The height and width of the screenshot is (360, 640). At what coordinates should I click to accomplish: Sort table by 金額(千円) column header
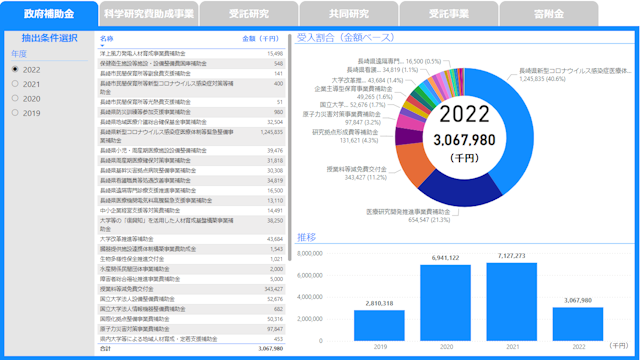[x=260, y=38]
